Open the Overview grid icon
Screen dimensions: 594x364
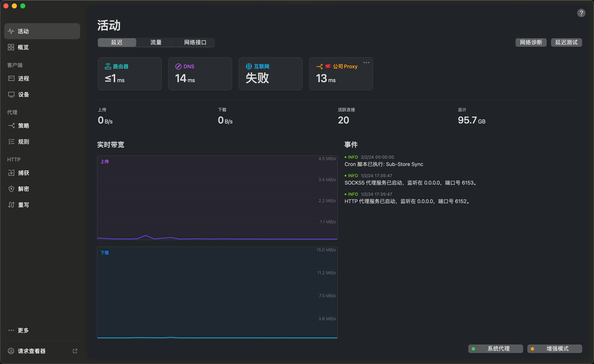11,47
